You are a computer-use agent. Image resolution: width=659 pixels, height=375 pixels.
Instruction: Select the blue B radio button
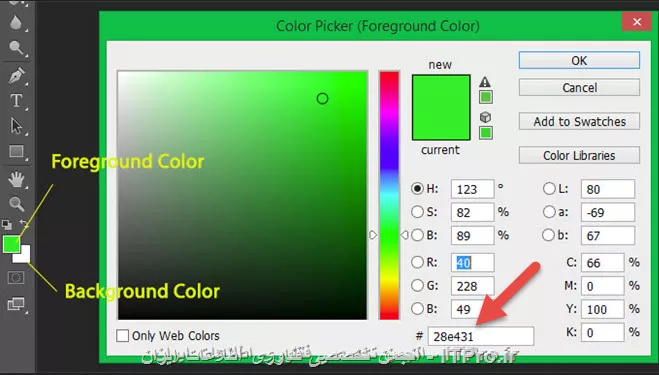pyautogui.click(x=417, y=309)
